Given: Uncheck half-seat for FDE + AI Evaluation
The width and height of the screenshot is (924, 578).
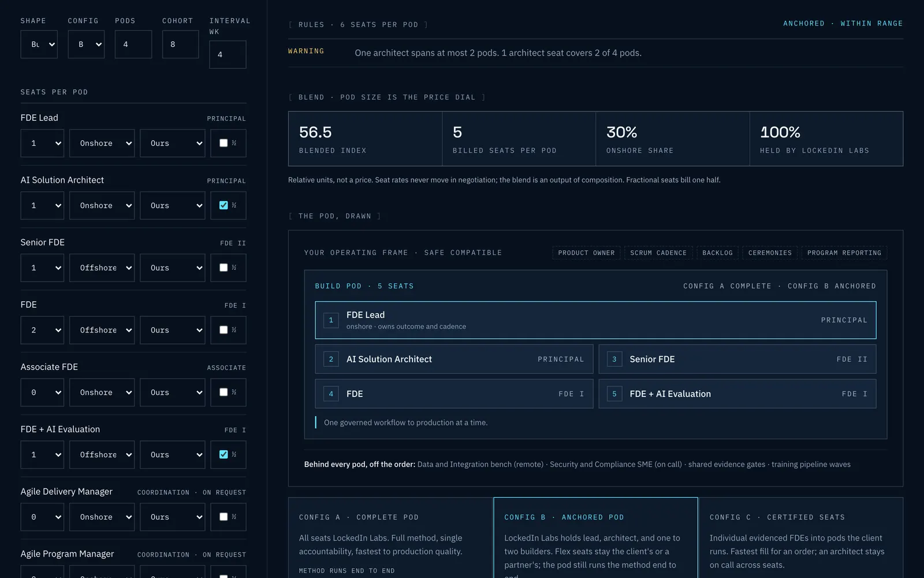Looking at the screenshot, I should point(223,454).
